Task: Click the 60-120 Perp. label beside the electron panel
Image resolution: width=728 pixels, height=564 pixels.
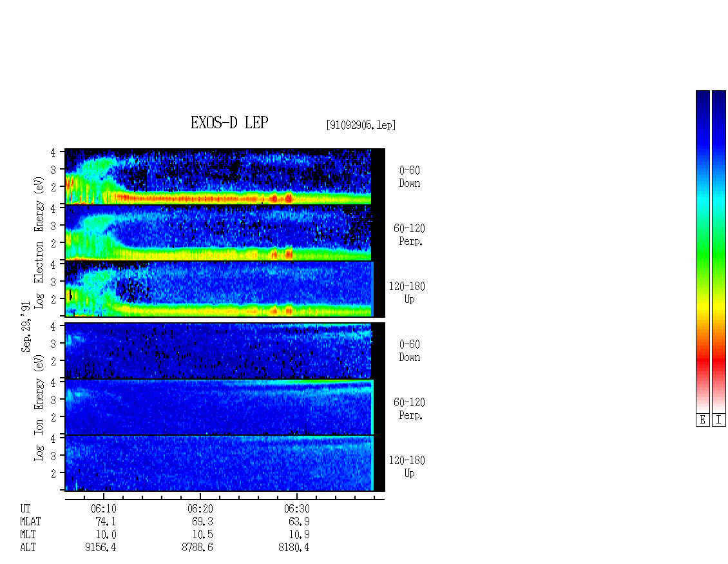Action: [409, 235]
